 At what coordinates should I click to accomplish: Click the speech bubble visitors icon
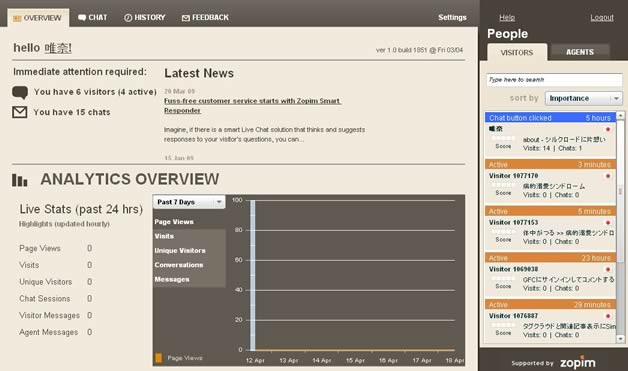coord(20,93)
